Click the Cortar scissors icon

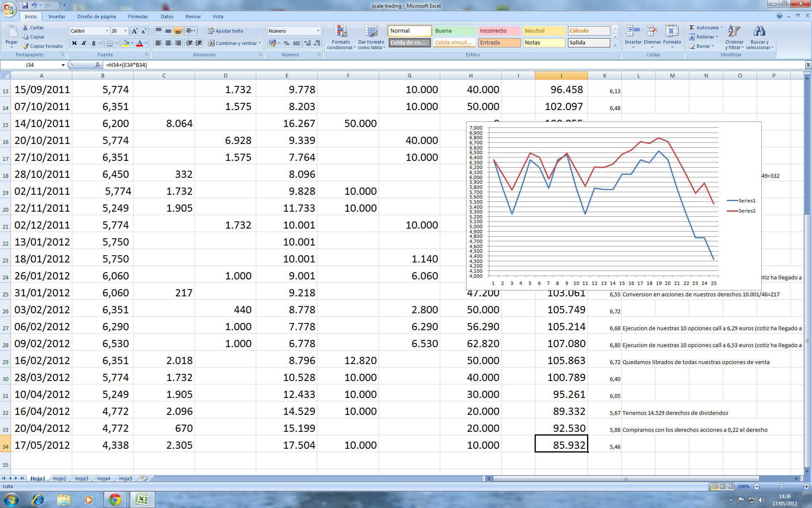25,28
